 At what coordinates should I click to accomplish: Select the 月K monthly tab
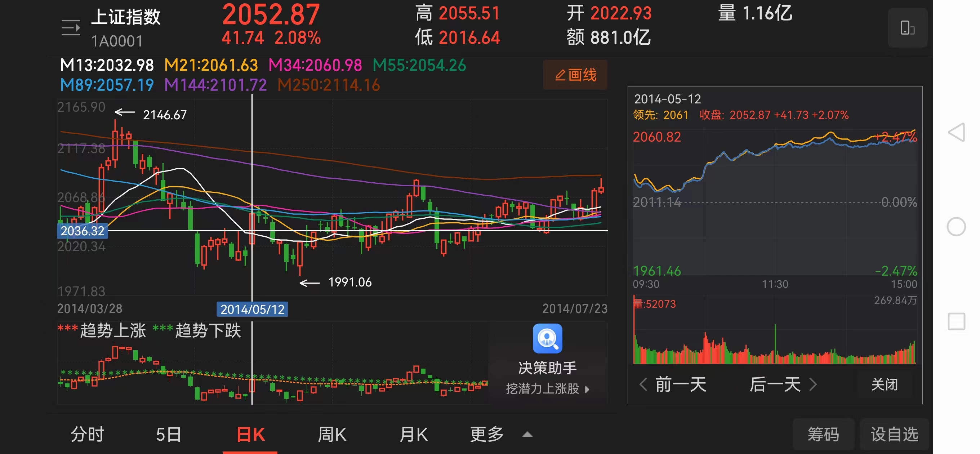413,433
